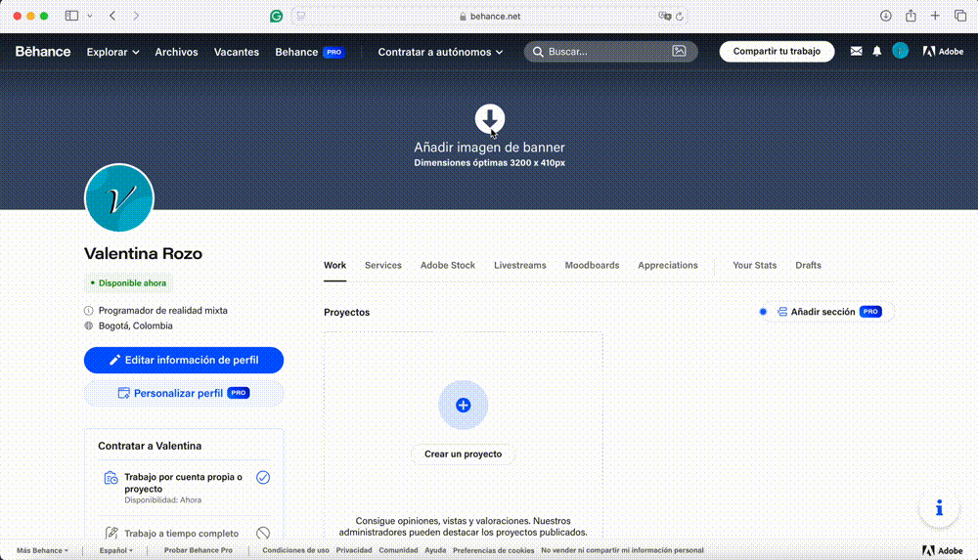This screenshot has height=560, width=978.
Task: Open the Comunidad footer link
Action: [398, 550]
